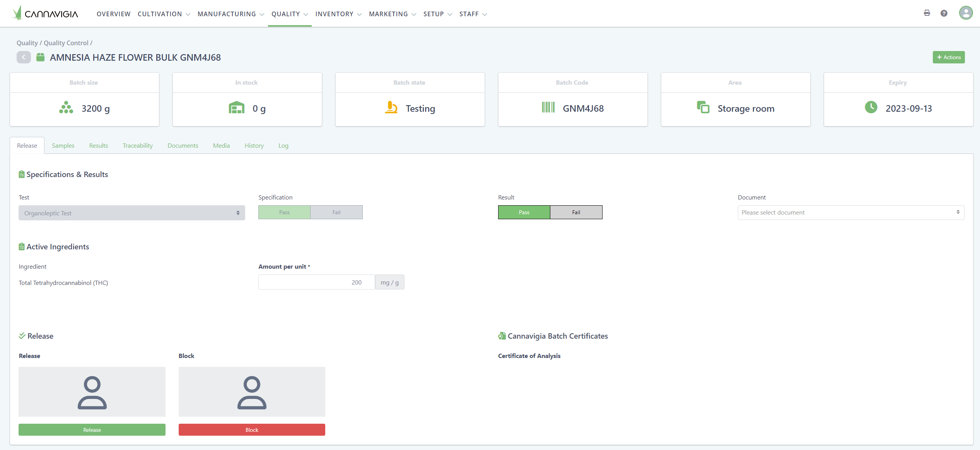Switch to the Samples tab

(63, 146)
